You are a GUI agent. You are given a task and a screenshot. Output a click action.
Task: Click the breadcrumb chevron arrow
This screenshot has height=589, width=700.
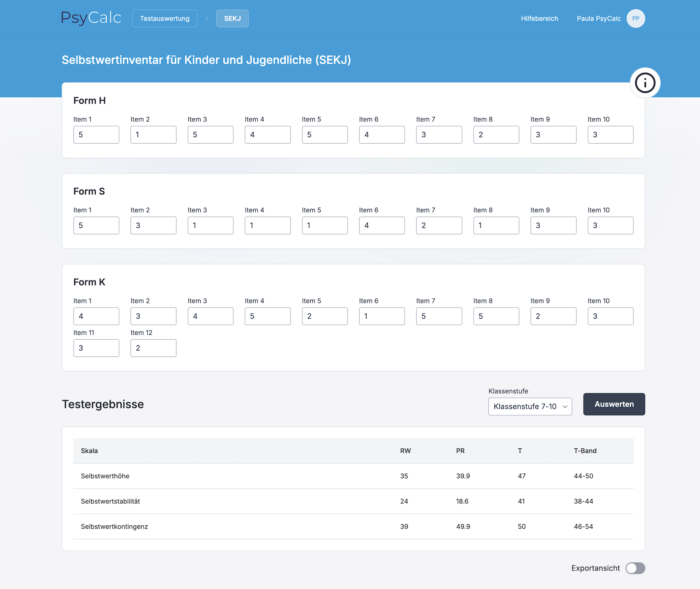207,18
